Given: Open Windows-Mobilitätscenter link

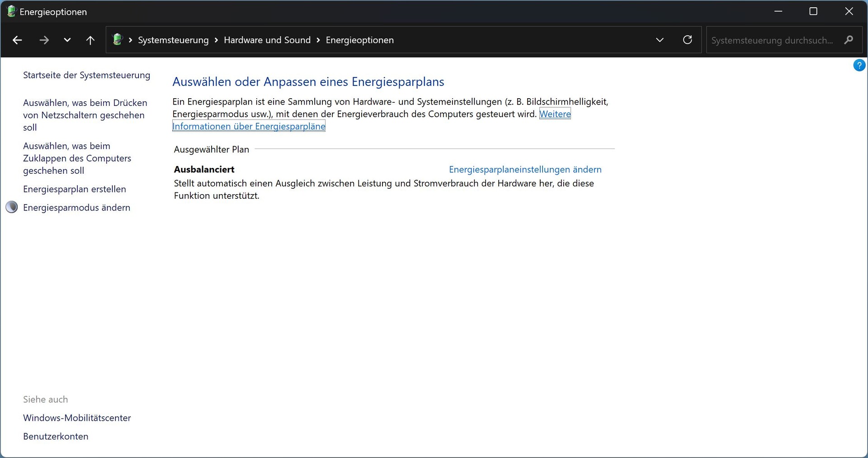Looking at the screenshot, I should [77, 418].
